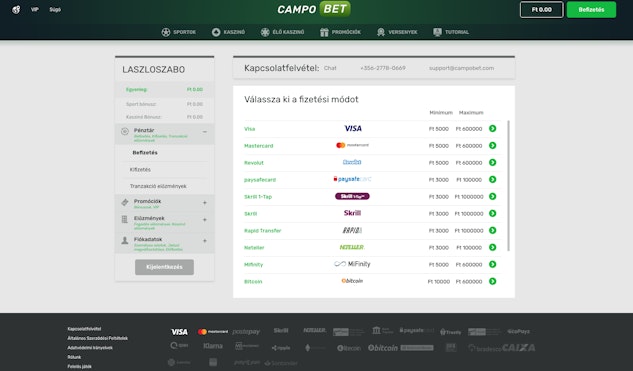Image resolution: width=633 pixels, height=371 pixels.
Task: Click the Visa payment method name
Action: (x=249, y=129)
